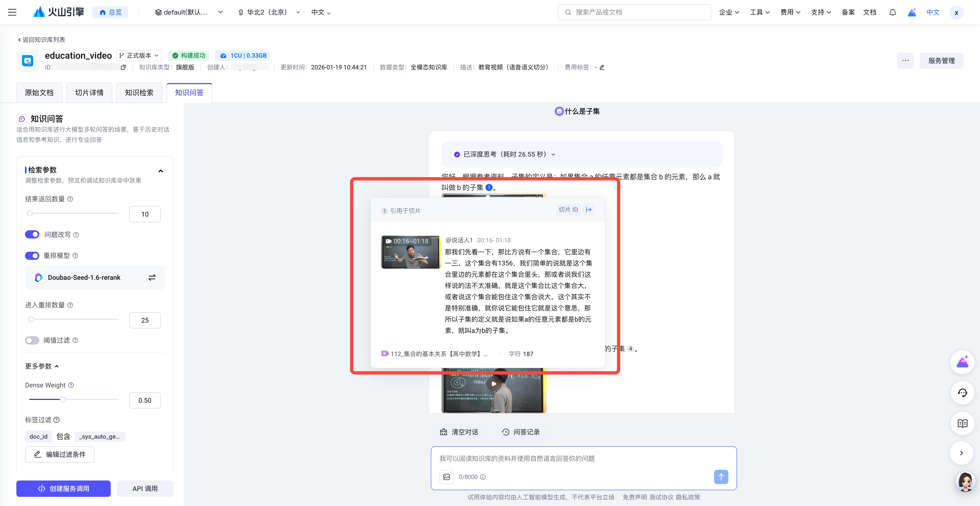Disable the 问题改写 switch
Image resolution: width=980 pixels, height=506 pixels.
tap(32, 235)
